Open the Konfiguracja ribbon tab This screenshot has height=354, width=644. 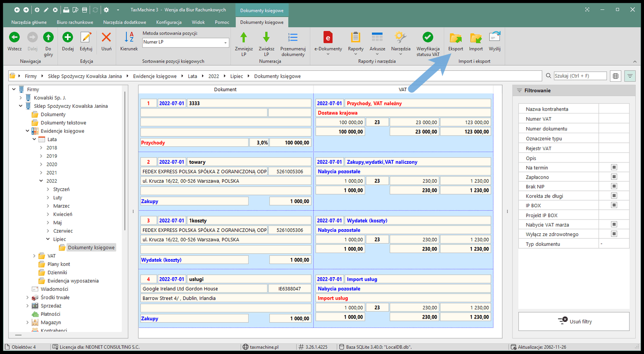pyautogui.click(x=169, y=22)
